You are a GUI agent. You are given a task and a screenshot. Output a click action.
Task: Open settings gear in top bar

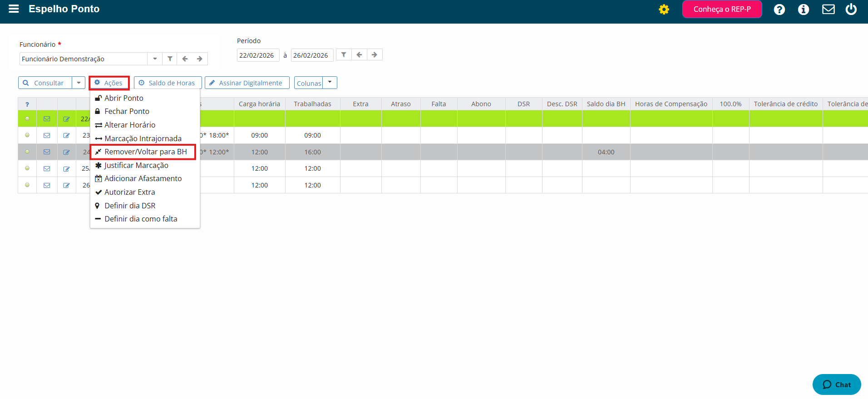(x=664, y=9)
